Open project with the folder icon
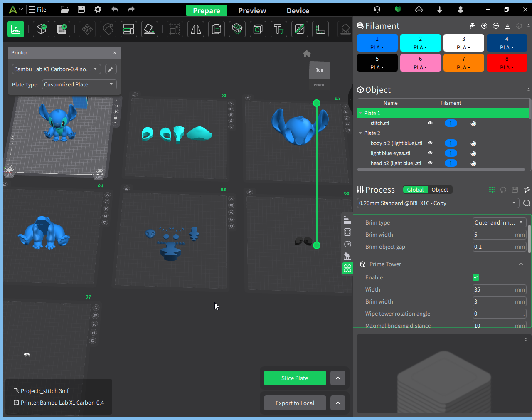The image size is (532, 420). 64,10
